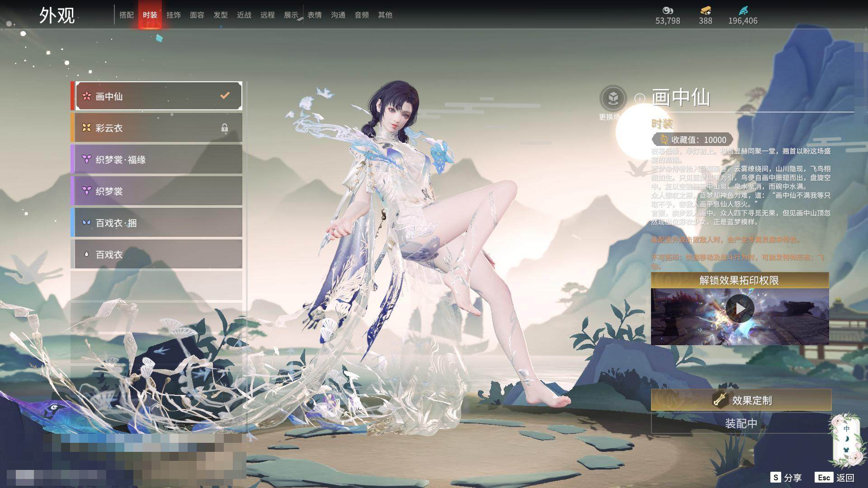This screenshot has height=488, width=868.
Task: Click the 外观 page title
Action: click(x=57, y=15)
